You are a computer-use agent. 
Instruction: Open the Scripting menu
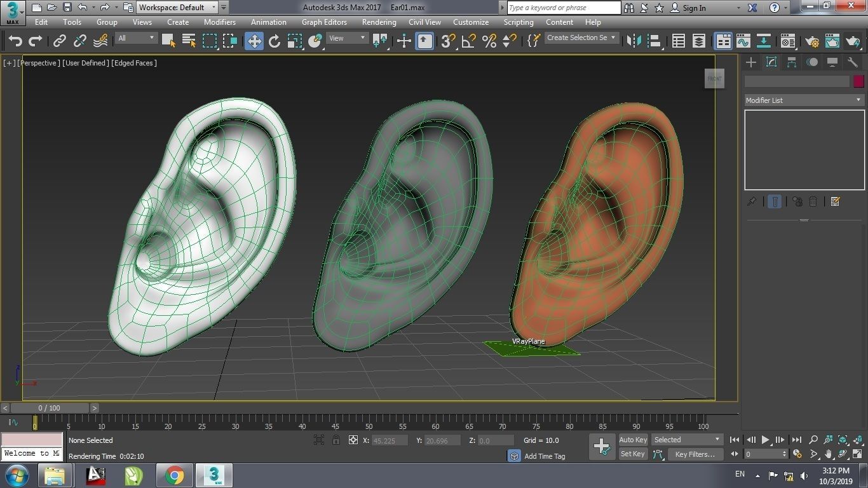point(519,22)
